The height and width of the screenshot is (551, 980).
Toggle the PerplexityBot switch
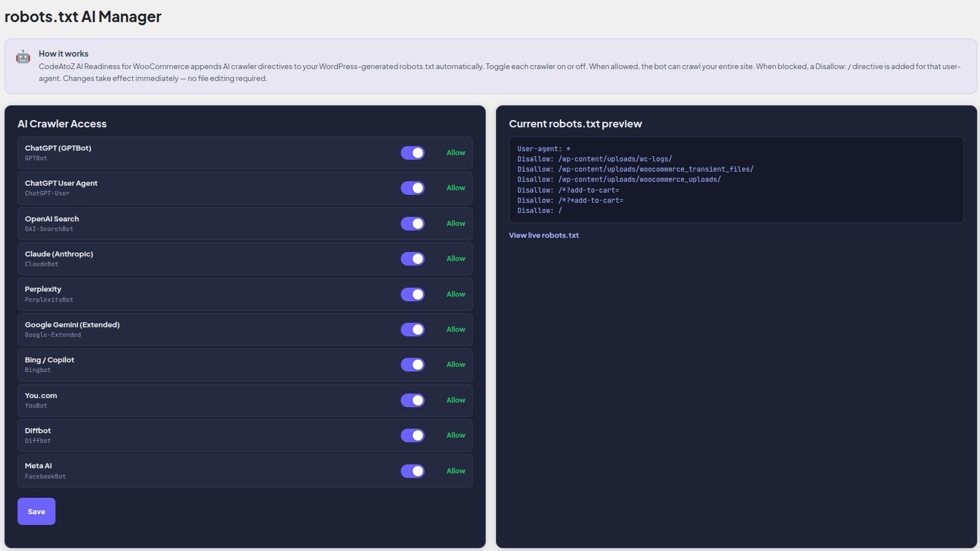pos(413,294)
